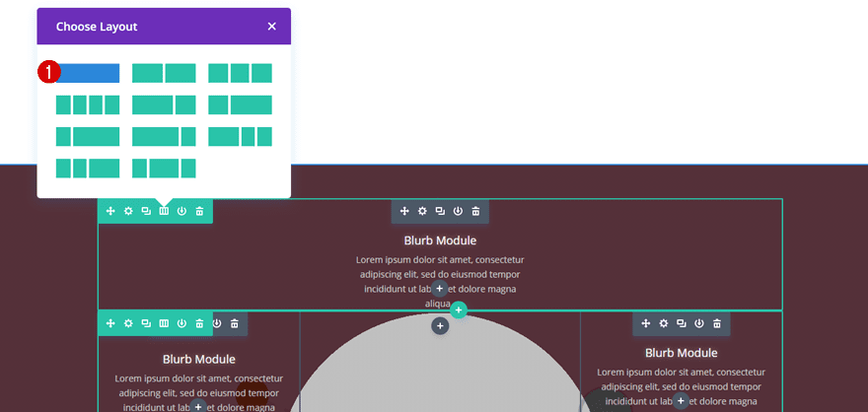Duplicate the right Blurb Module
The image size is (868, 412).
click(682, 323)
